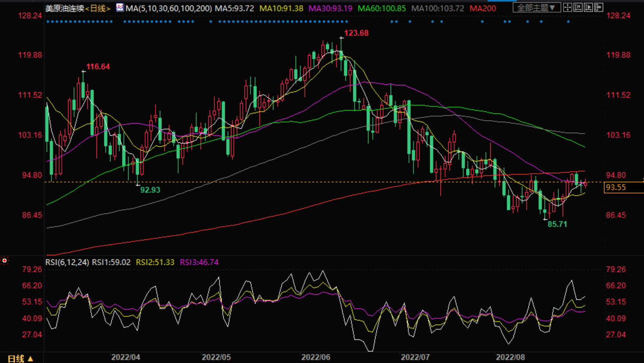Image resolution: width=644 pixels, height=363 pixels.
Task: Click the crosshair cursor icon in chart toolbar
Action: (x=568, y=7)
